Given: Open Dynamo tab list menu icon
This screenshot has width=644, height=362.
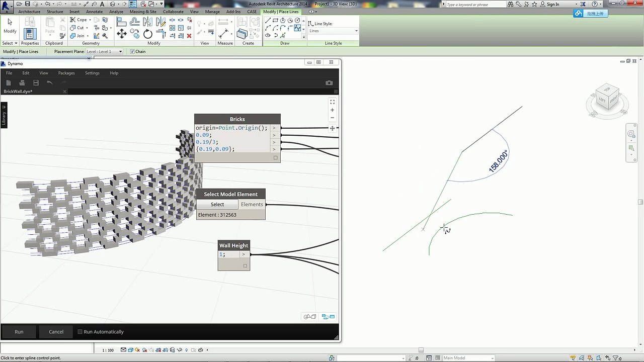Looking at the screenshot, I should pyautogui.click(x=336, y=92).
